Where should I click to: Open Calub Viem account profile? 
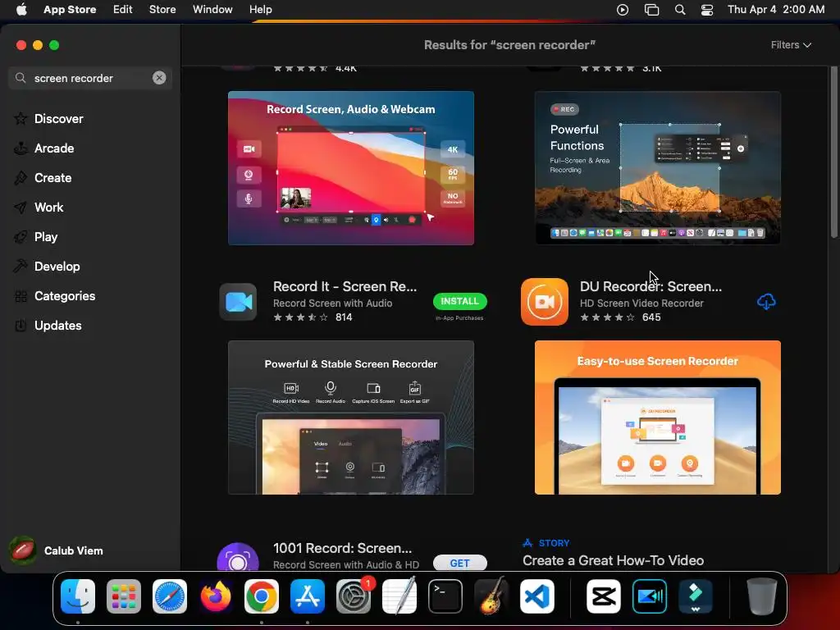click(x=56, y=550)
